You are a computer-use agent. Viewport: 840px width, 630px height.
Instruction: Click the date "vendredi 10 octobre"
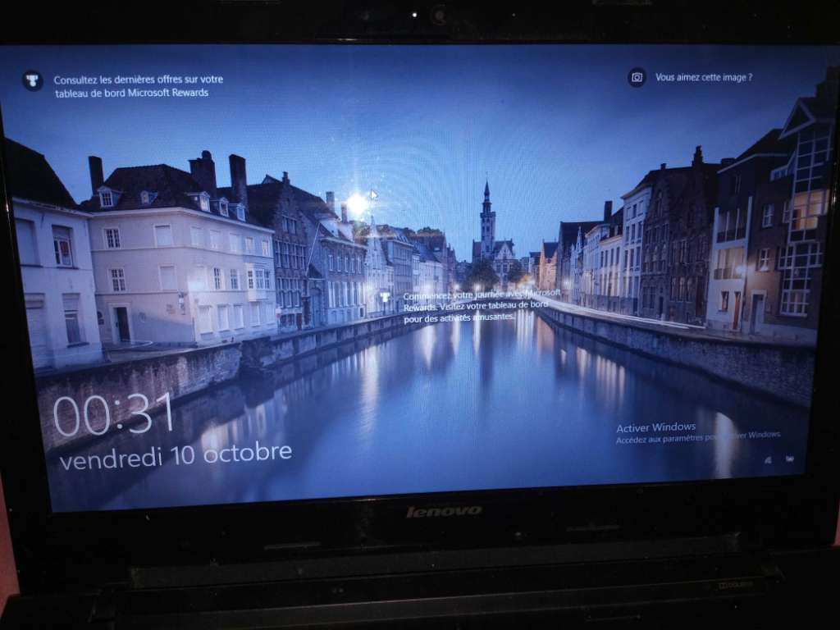176,455
